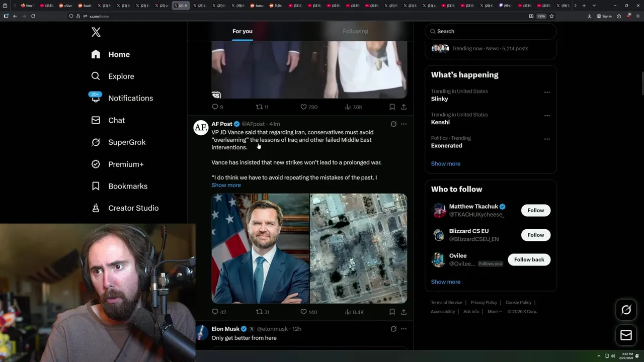Open more options for Exonerated trend
Image resolution: width=644 pixels, height=362 pixels.
click(x=547, y=139)
